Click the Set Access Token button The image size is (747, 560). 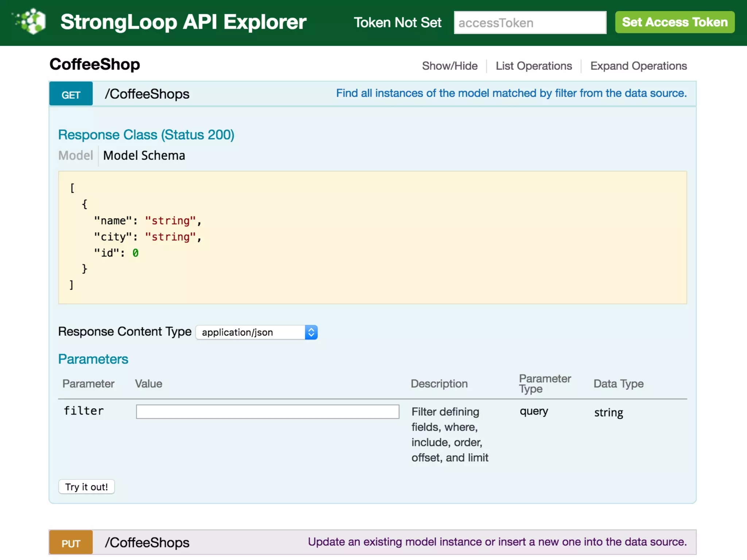674,22
